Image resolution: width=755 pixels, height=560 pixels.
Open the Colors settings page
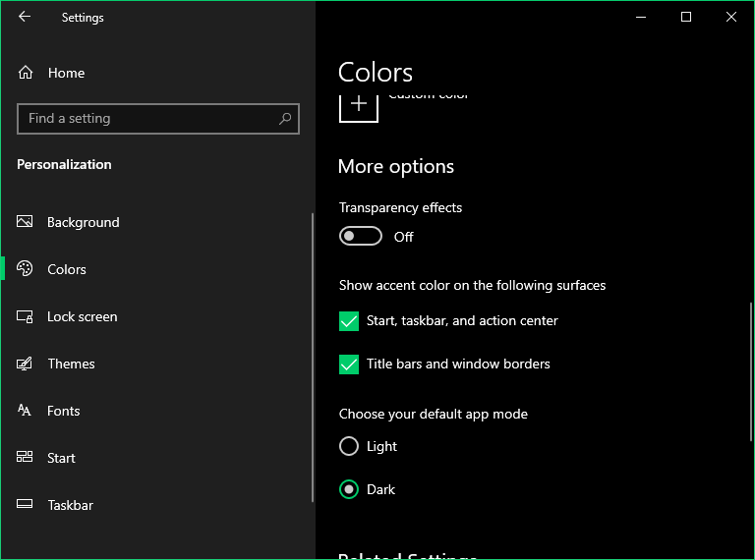(67, 269)
